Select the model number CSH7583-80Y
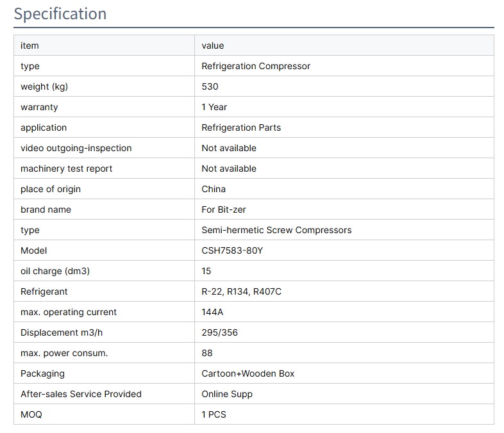The height and width of the screenshot is (433, 504). [x=232, y=250]
